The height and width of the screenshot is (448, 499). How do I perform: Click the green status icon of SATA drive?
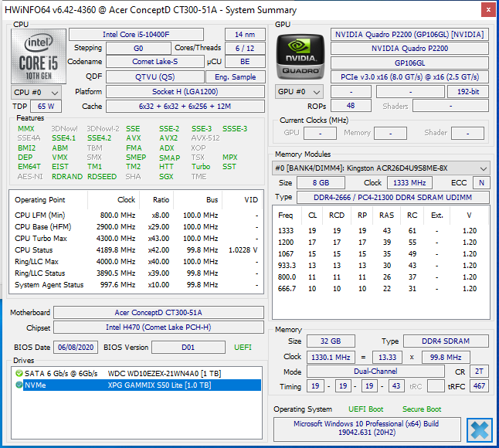click(x=19, y=373)
